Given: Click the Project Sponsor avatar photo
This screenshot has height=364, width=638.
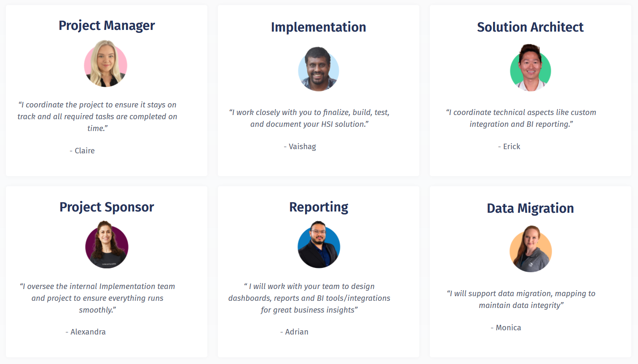Looking at the screenshot, I should point(107,245).
